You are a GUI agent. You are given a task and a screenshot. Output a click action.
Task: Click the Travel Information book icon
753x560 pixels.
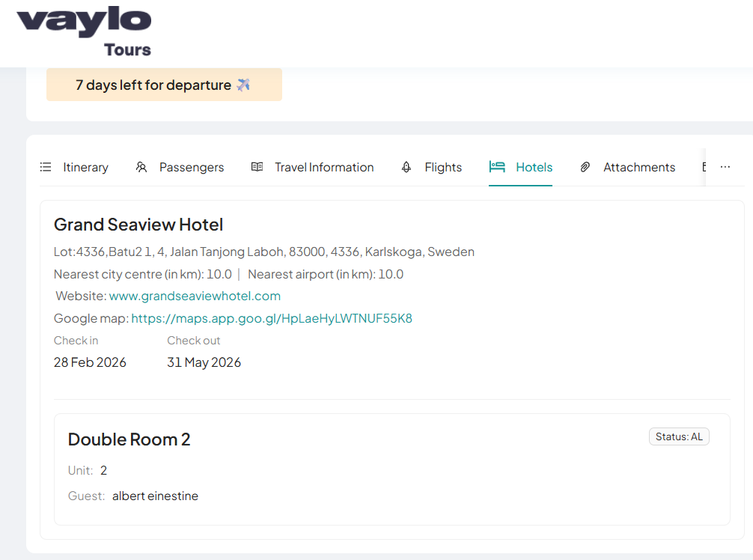coord(257,167)
